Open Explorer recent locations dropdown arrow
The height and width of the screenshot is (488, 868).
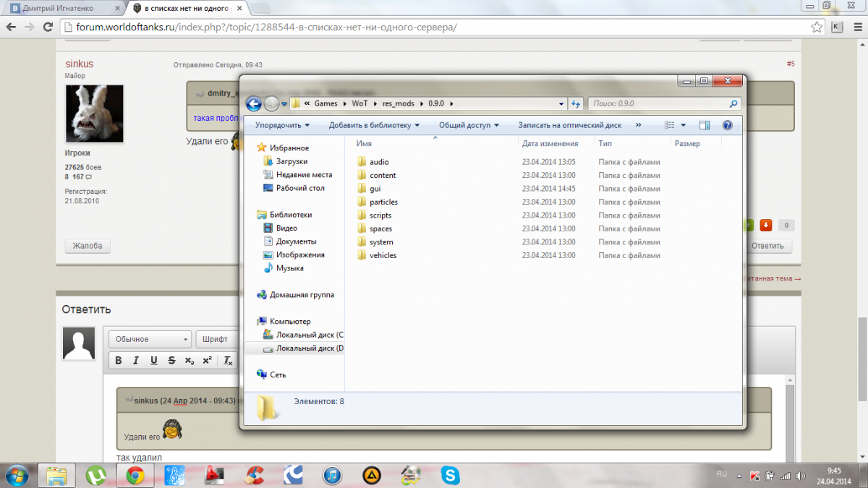coord(284,104)
